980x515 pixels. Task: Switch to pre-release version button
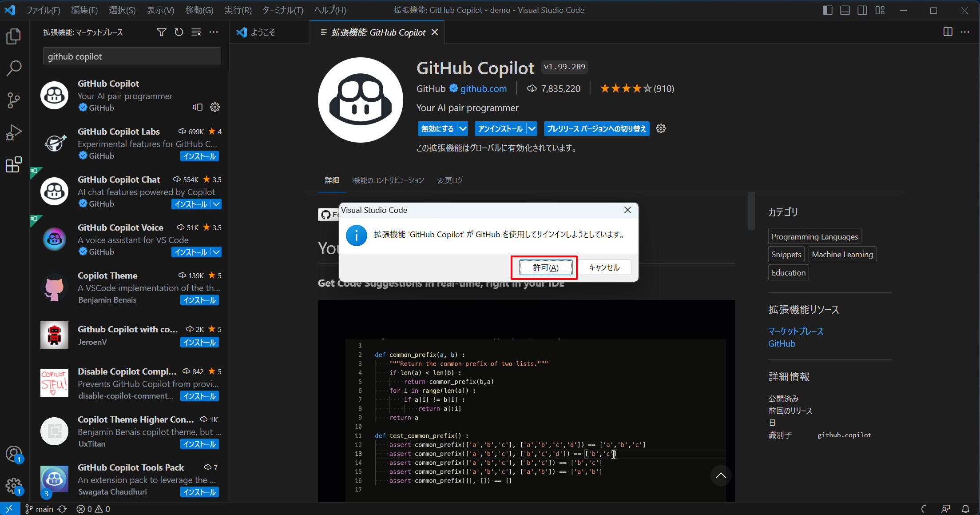tap(596, 128)
